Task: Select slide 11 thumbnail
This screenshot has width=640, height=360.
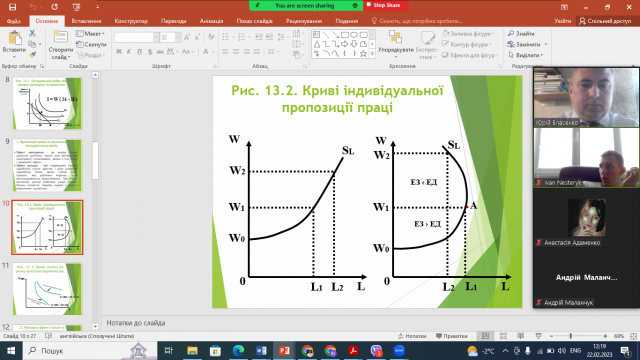Action: [47, 289]
